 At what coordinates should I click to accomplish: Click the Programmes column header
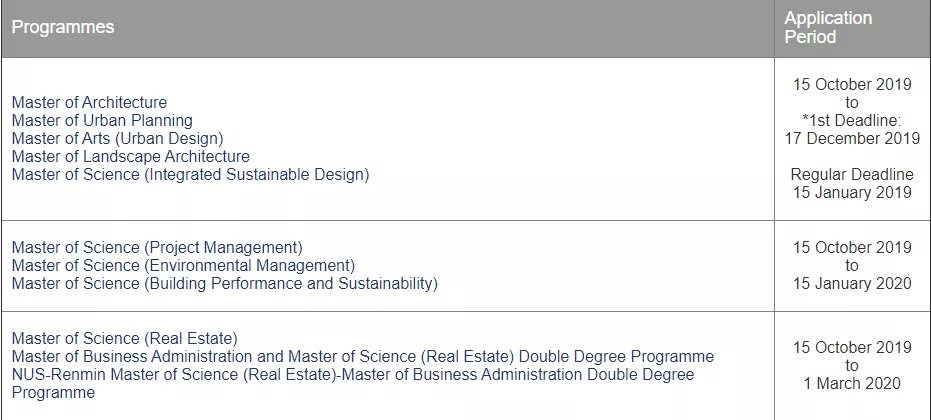[63, 27]
